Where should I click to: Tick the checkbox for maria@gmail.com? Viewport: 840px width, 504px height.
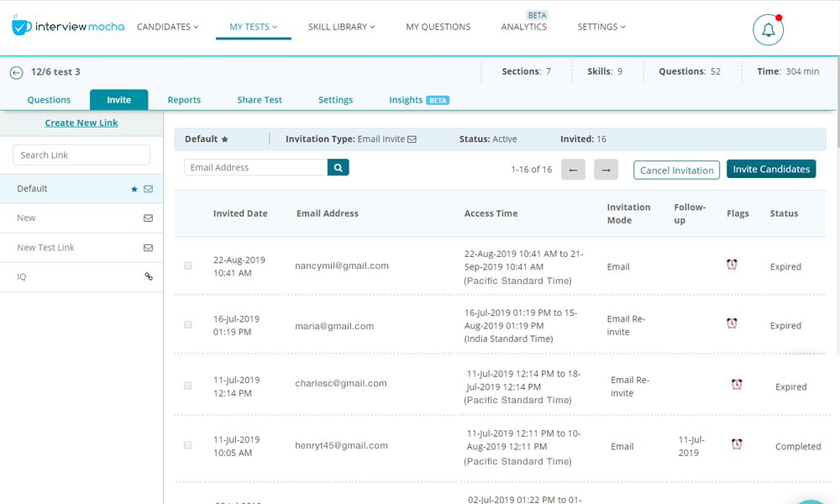[x=188, y=324]
